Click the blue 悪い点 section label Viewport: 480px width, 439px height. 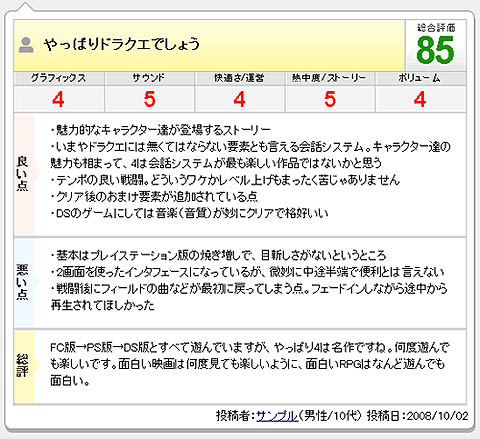(x=23, y=283)
